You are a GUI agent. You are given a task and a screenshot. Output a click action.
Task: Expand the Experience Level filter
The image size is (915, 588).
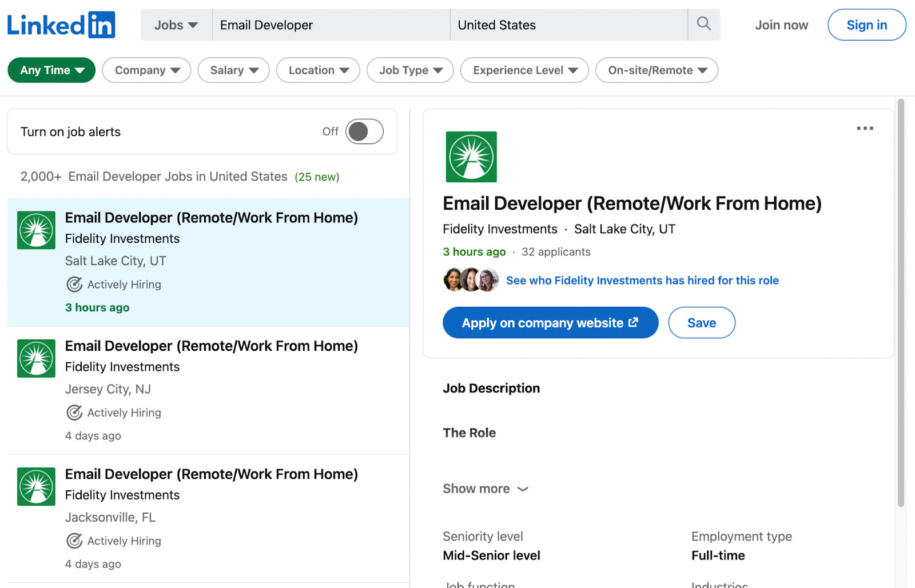point(524,70)
